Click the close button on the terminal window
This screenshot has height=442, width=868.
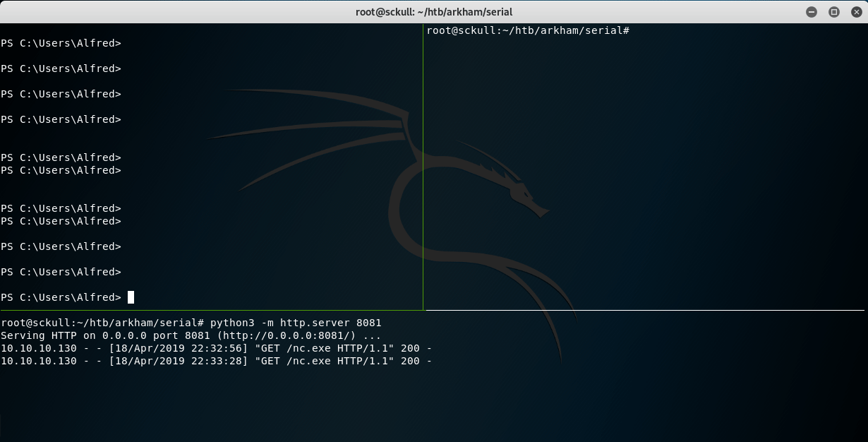pyautogui.click(x=855, y=12)
